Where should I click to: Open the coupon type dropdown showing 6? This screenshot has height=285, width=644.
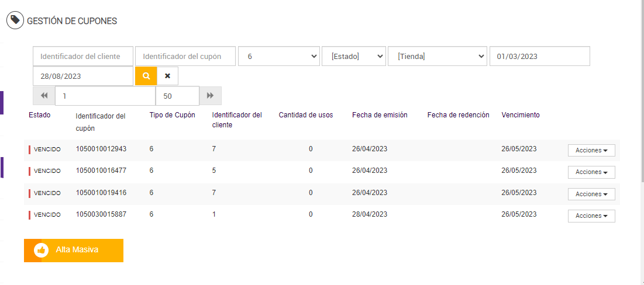pos(278,56)
